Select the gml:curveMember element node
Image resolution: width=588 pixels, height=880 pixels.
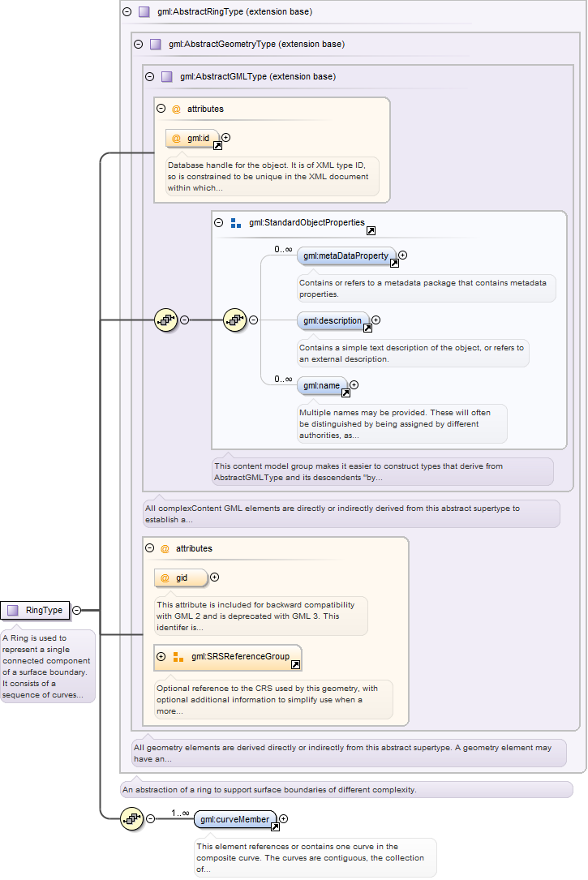tap(236, 819)
